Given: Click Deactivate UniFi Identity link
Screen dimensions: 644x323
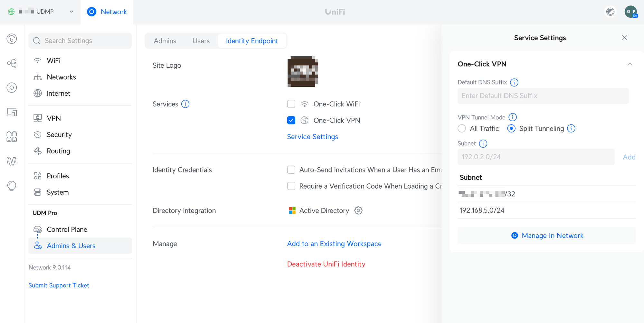Looking at the screenshot, I should coord(326,264).
